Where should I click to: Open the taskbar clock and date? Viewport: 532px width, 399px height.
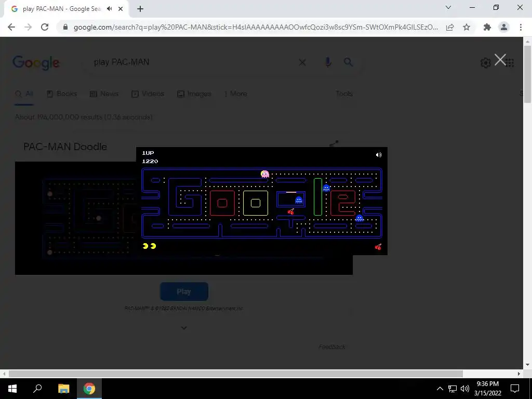[x=487, y=389]
